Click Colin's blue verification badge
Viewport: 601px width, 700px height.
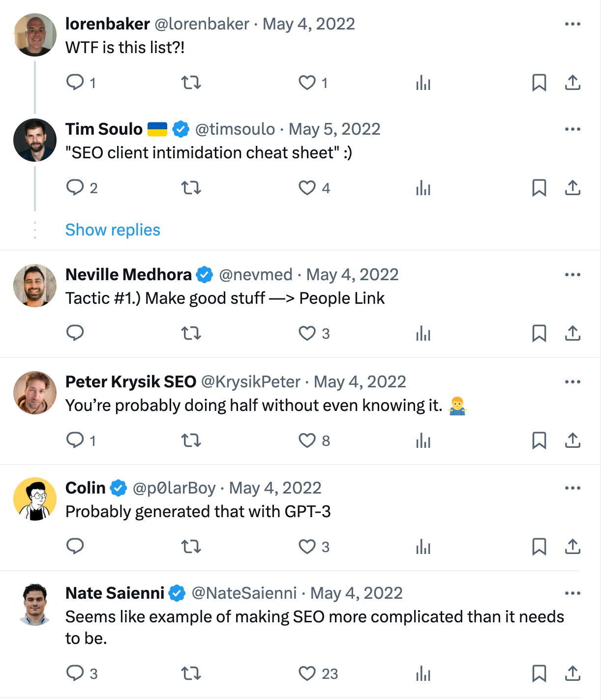tap(118, 487)
